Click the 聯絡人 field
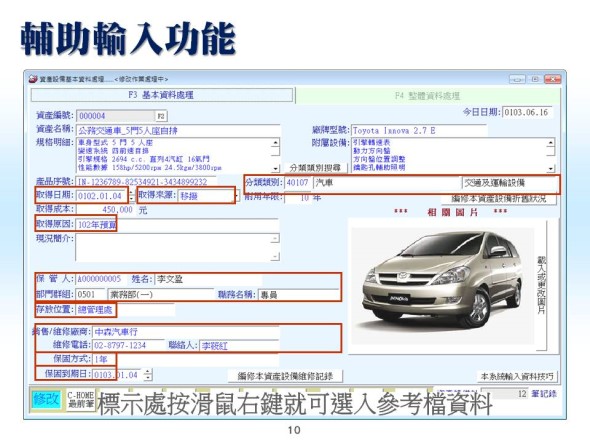Image resolution: width=590 pixels, height=443 pixels. point(239,345)
